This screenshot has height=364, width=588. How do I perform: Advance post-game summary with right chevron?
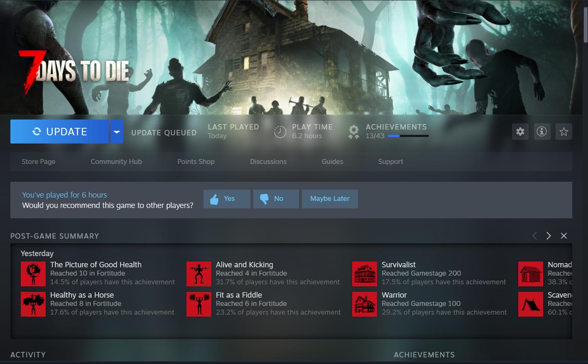point(549,235)
